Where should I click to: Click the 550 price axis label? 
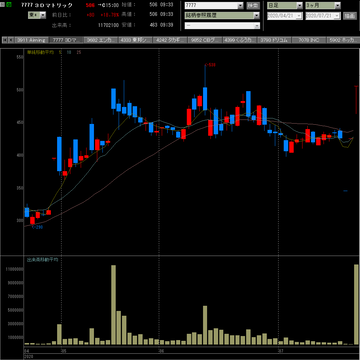click(x=19, y=57)
